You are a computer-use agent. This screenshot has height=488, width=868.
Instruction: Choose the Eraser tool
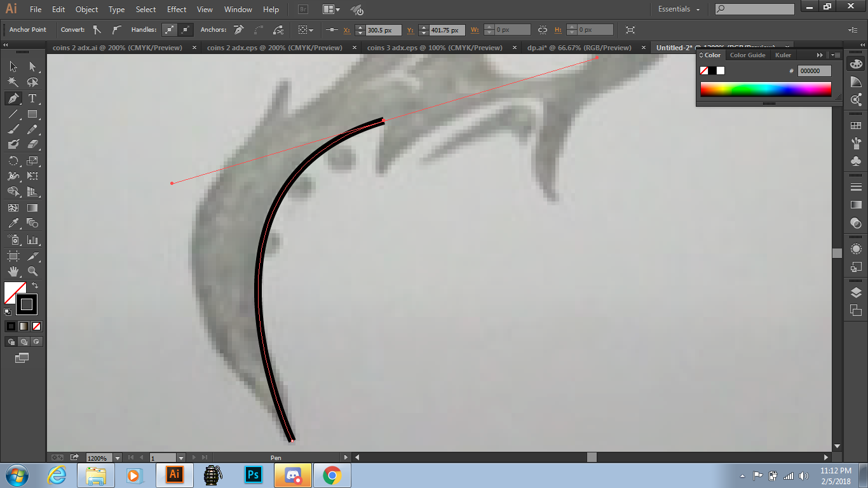[32, 145]
